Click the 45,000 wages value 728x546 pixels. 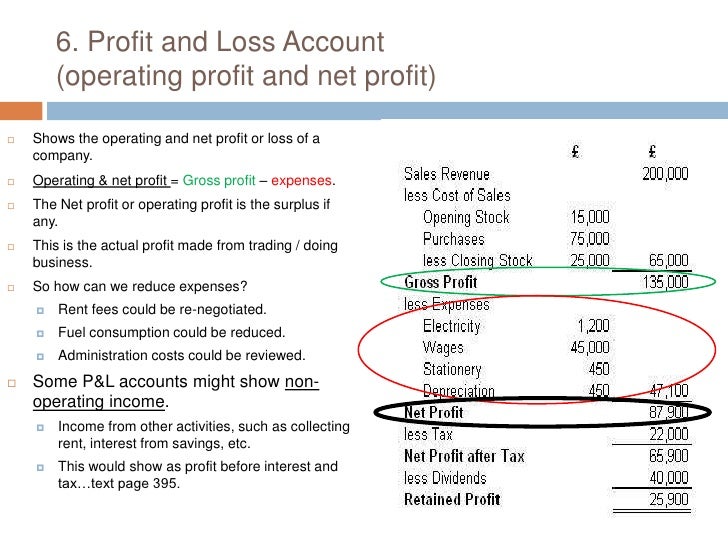click(x=590, y=347)
